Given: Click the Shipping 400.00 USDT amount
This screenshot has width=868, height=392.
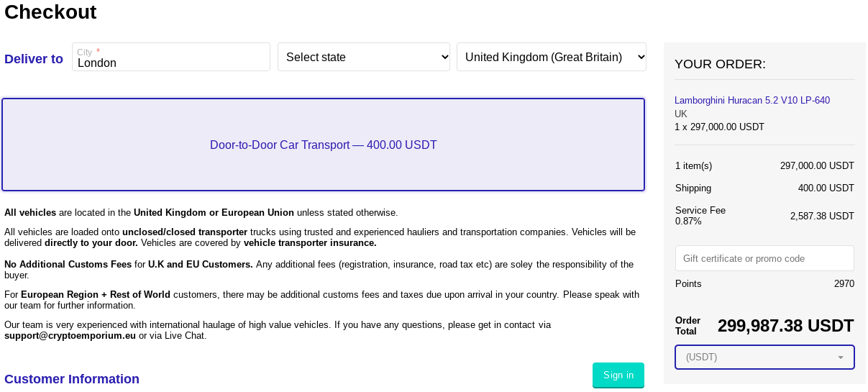Looking at the screenshot, I should pyautogui.click(x=826, y=188).
